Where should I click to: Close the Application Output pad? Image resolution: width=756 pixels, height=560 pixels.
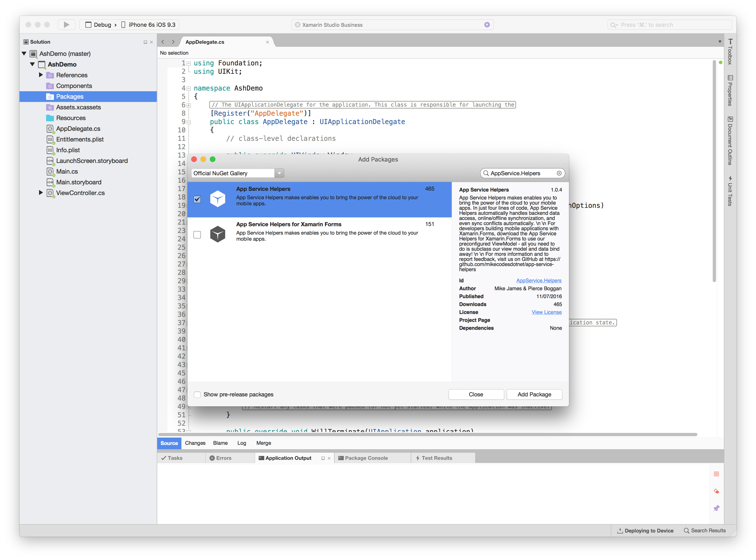pos(329,458)
